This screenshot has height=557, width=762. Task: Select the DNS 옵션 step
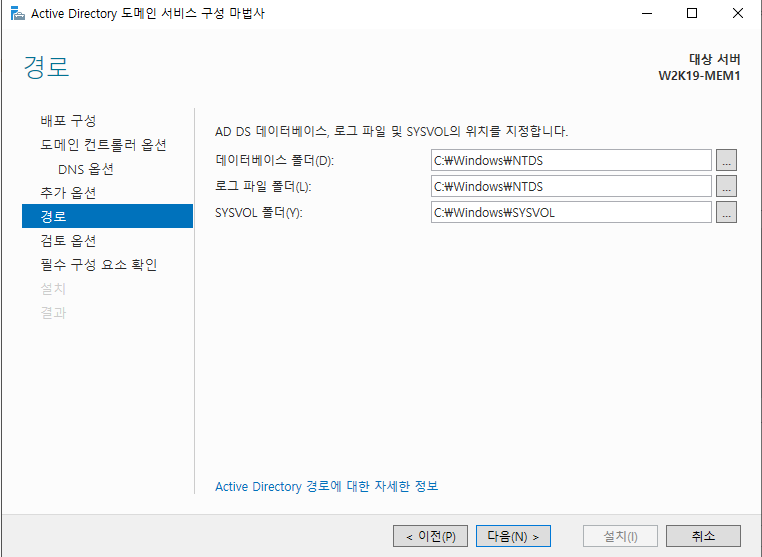[x=86, y=169]
